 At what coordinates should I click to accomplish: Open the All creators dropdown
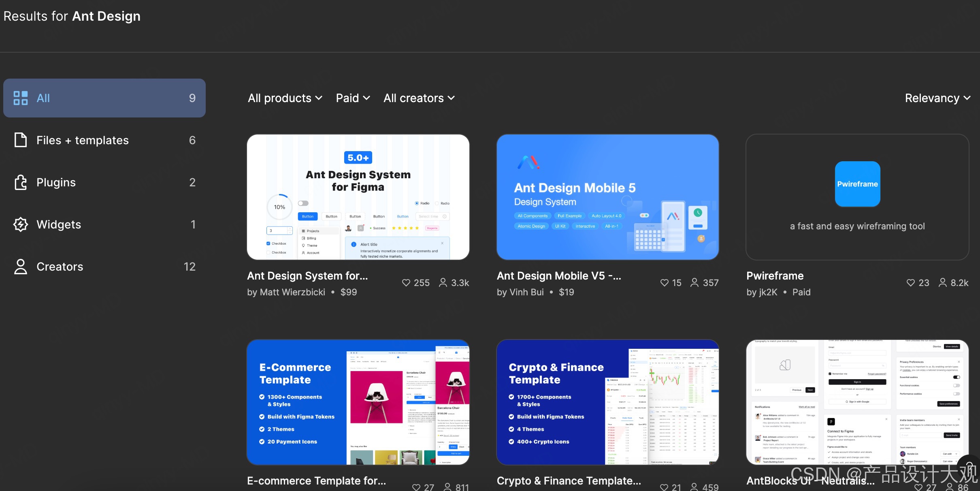coord(419,98)
